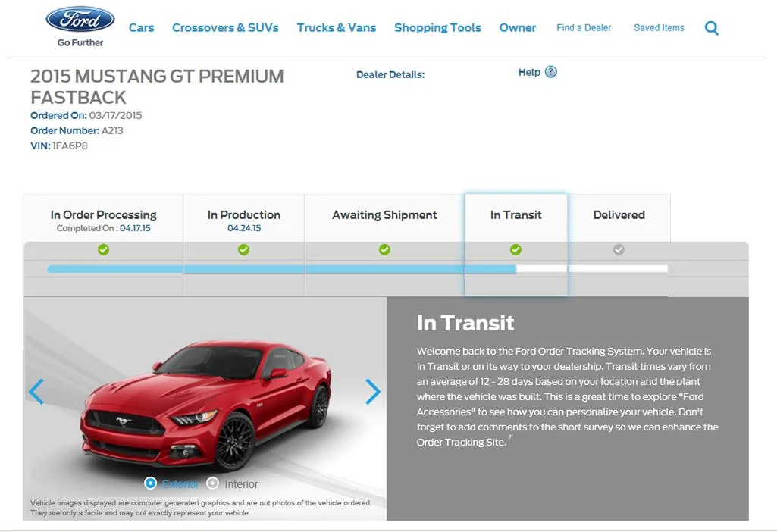This screenshot has height=532, width=777.
Task: Click the Completed On 04.17.15 date
Action: (x=104, y=228)
